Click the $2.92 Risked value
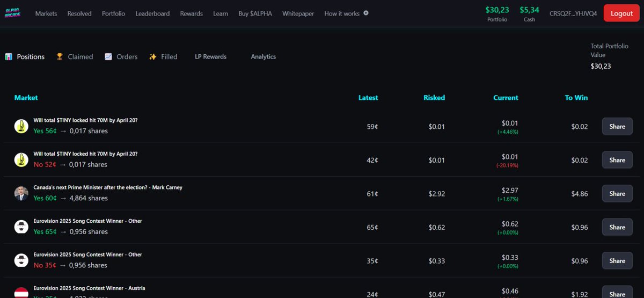The image size is (644, 298). [436, 194]
